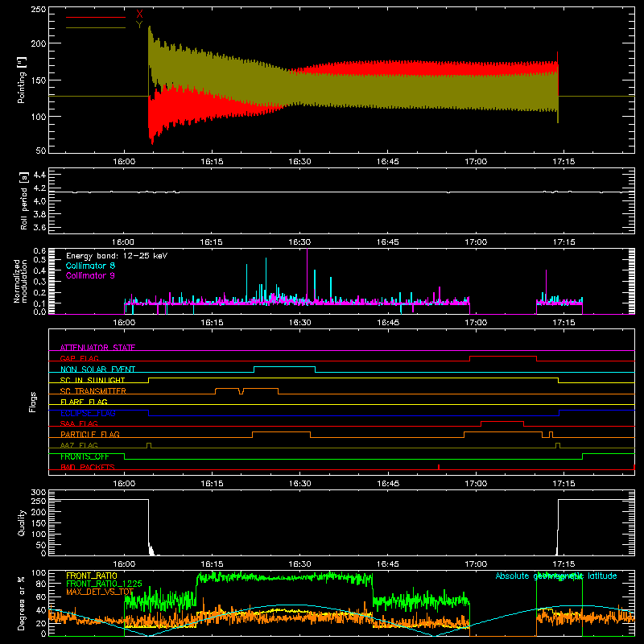Image resolution: width=644 pixels, height=644 pixels.
Task: Select the orange MAX_DET_VS_TOT legend label
Action: pos(100,592)
